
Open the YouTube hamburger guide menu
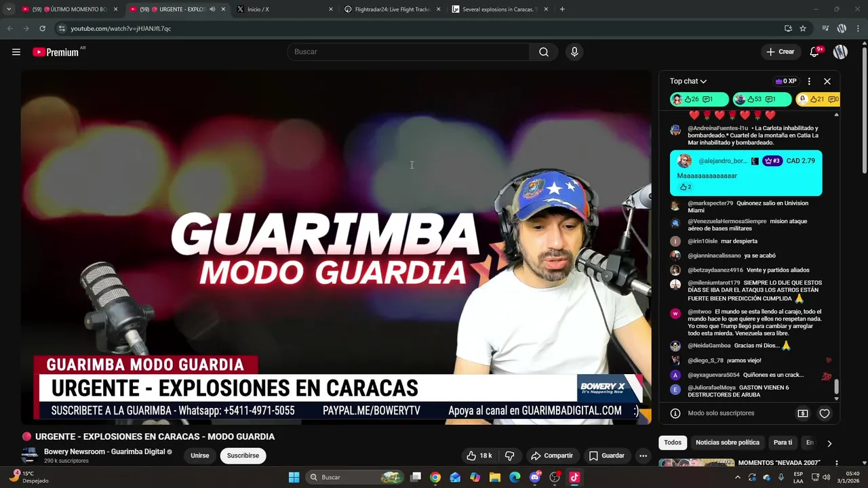click(x=16, y=52)
